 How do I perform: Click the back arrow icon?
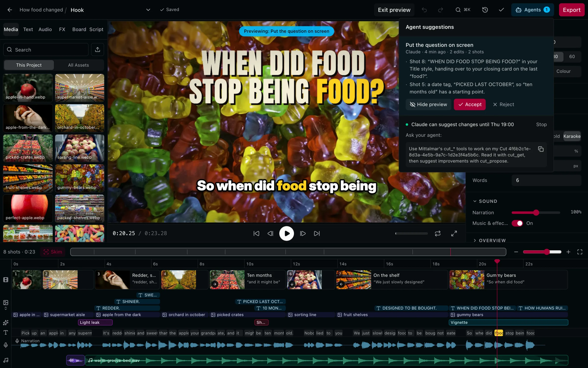(10, 10)
